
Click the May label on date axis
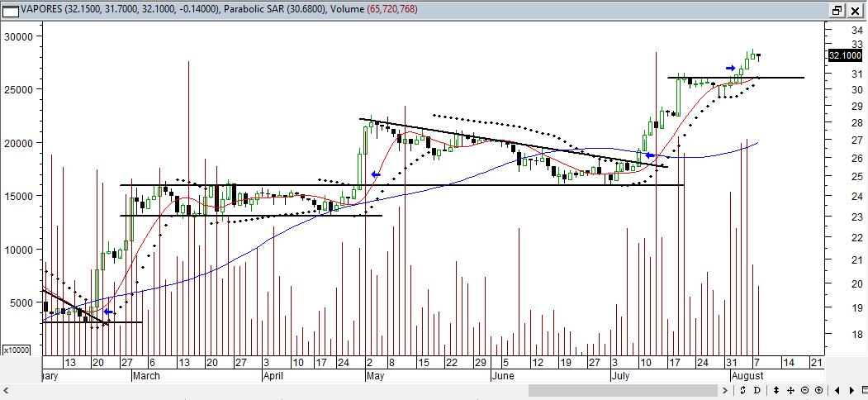[375, 376]
